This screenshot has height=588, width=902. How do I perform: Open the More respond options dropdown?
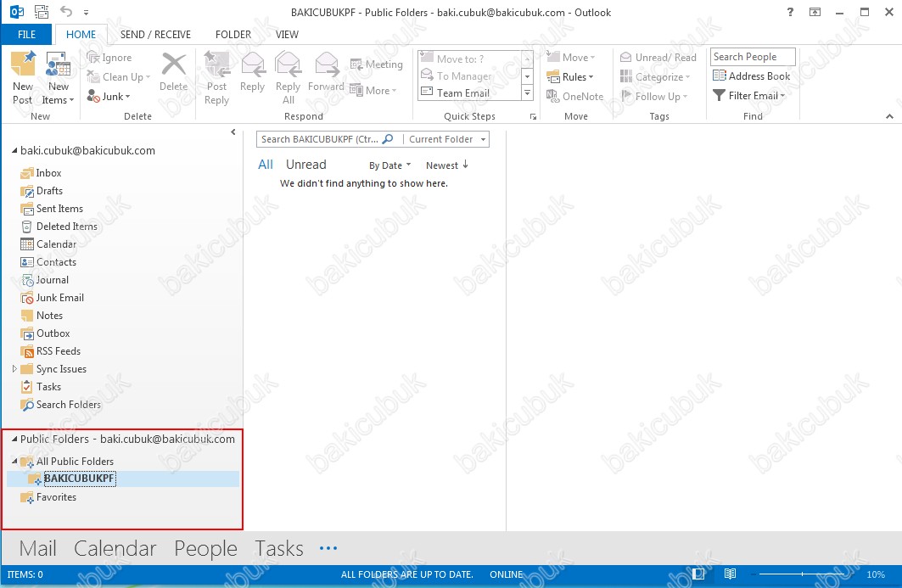pyautogui.click(x=373, y=90)
